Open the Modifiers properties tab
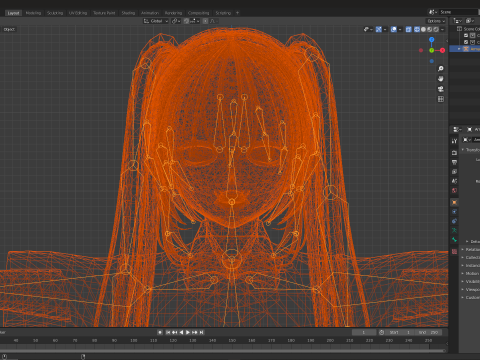This screenshot has width=480, height=360. [x=454, y=212]
